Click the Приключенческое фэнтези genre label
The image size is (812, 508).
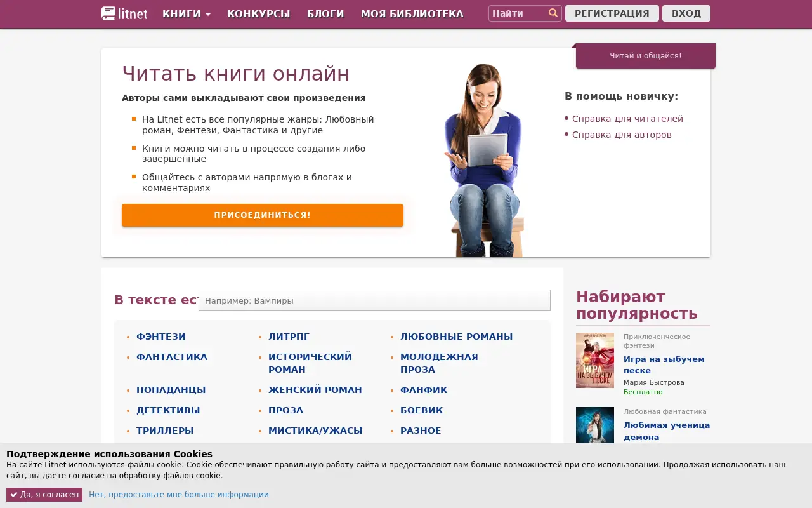657,341
